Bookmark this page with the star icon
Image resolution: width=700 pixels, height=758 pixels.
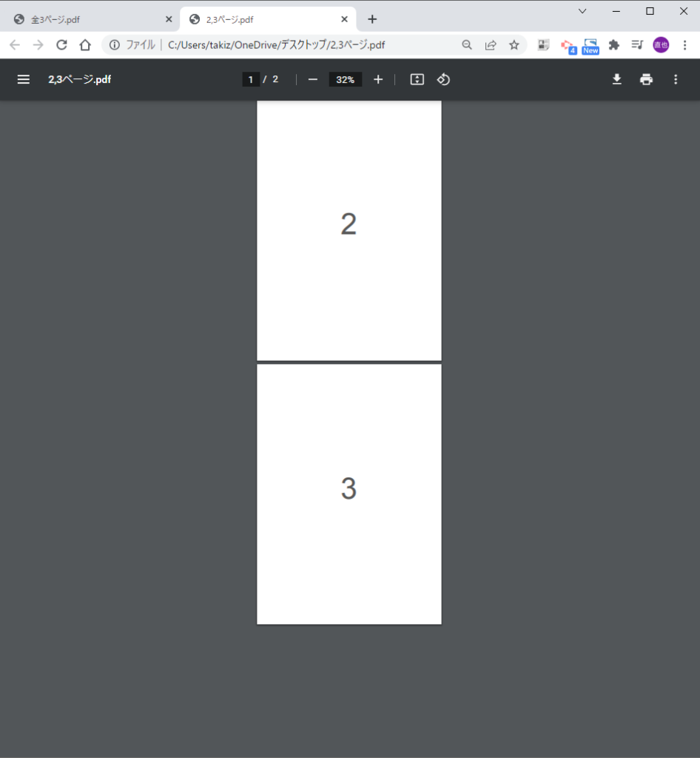click(514, 45)
